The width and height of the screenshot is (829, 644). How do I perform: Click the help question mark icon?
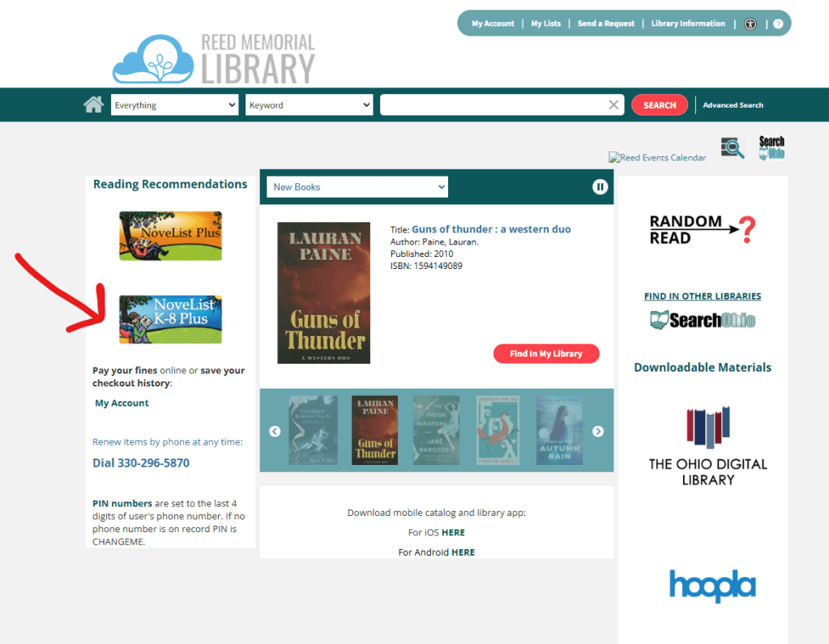(778, 24)
